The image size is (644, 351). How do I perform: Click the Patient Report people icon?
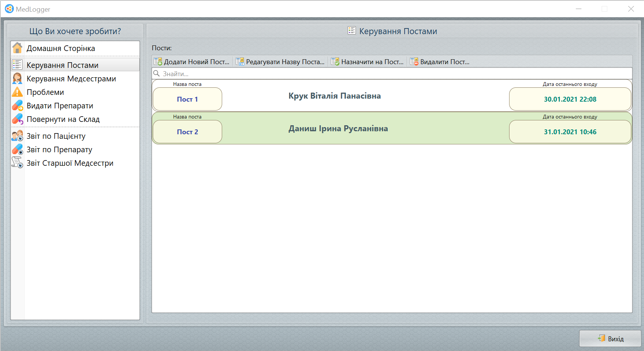(x=17, y=136)
